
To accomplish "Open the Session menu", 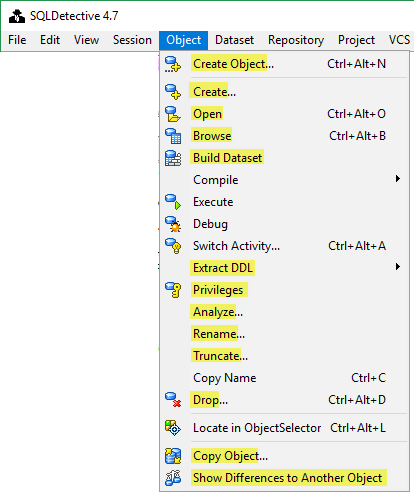I will 132,40.
